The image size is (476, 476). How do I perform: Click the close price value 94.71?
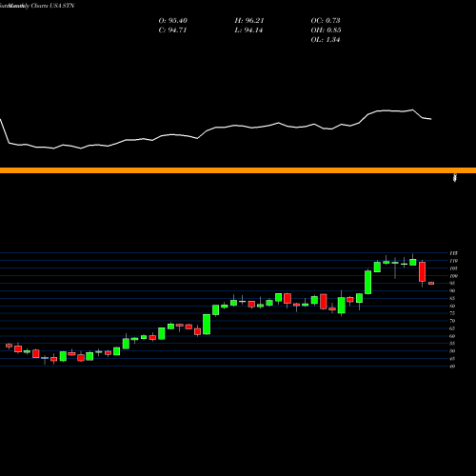click(x=177, y=30)
